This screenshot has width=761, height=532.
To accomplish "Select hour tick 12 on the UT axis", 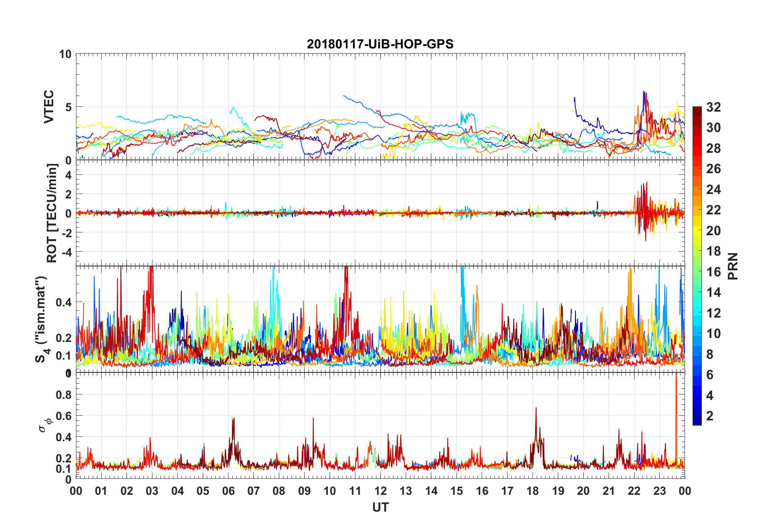I will tap(380, 491).
